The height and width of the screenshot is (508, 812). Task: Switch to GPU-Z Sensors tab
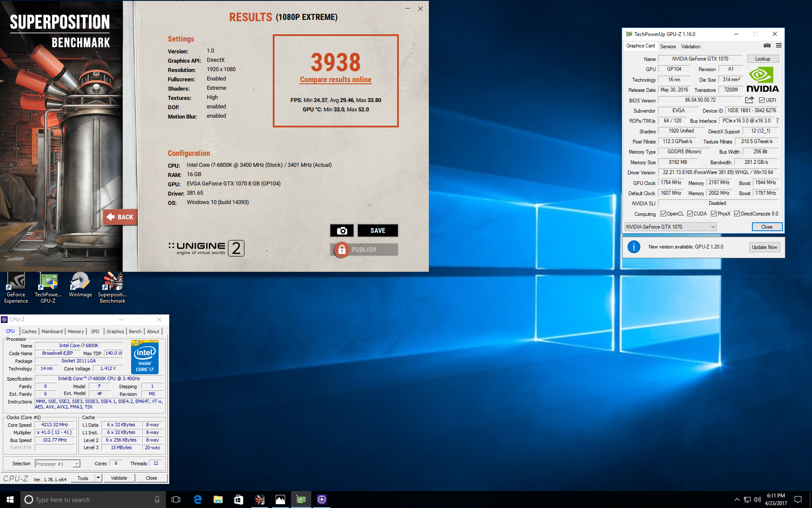pos(668,47)
